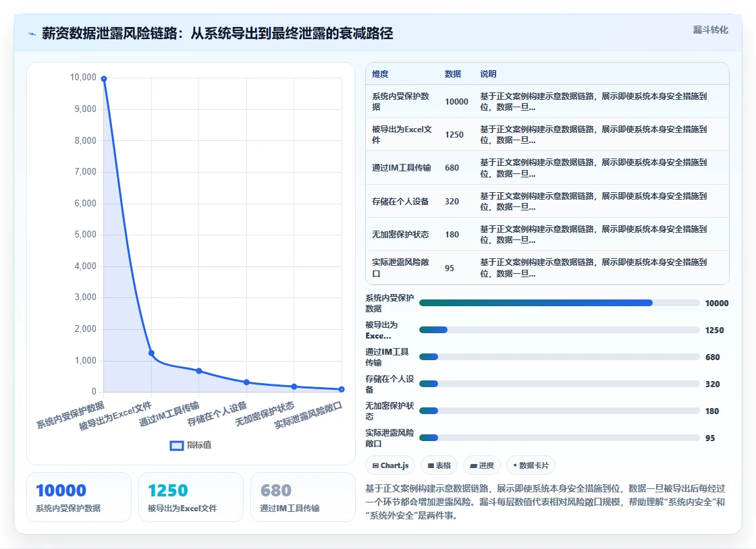
Task: Click the 1250 value in the table
Action: pyautogui.click(x=454, y=135)
